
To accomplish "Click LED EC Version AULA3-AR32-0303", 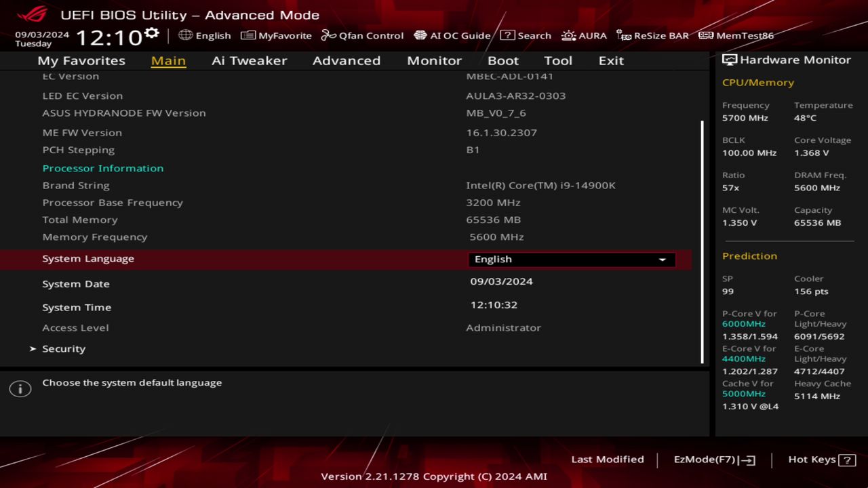I will pyautogui.click(x=515, y=96).
